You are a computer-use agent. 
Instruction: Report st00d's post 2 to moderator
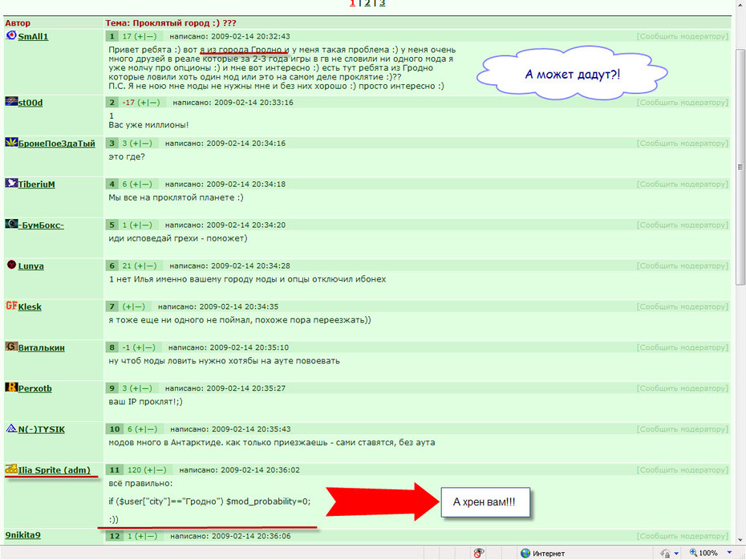(683, 103)
